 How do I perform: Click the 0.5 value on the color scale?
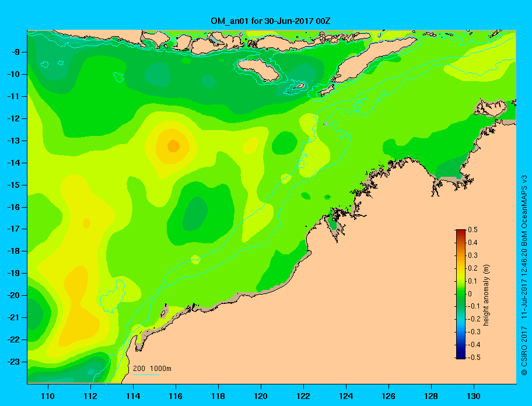[473, 230]
